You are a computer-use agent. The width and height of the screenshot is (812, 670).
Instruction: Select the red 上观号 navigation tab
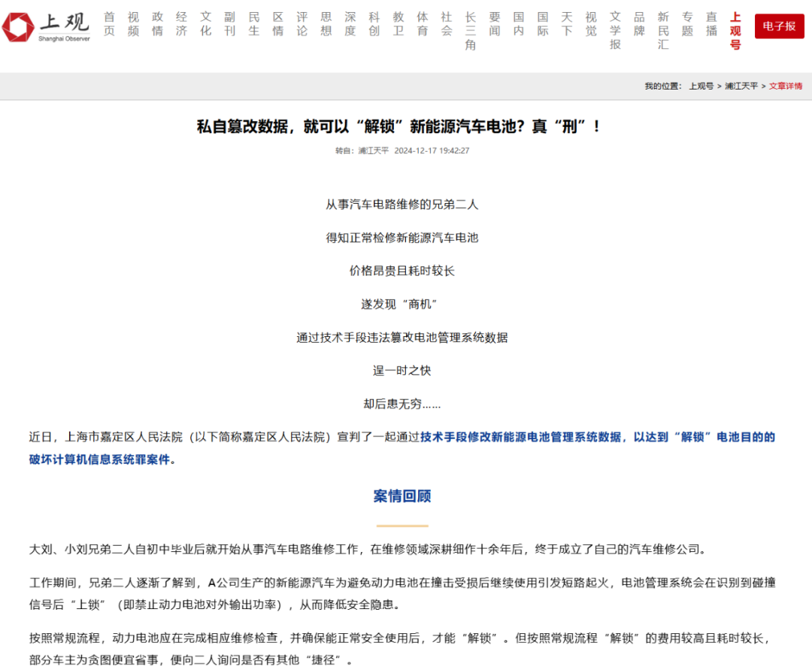(x=735, y=31)
